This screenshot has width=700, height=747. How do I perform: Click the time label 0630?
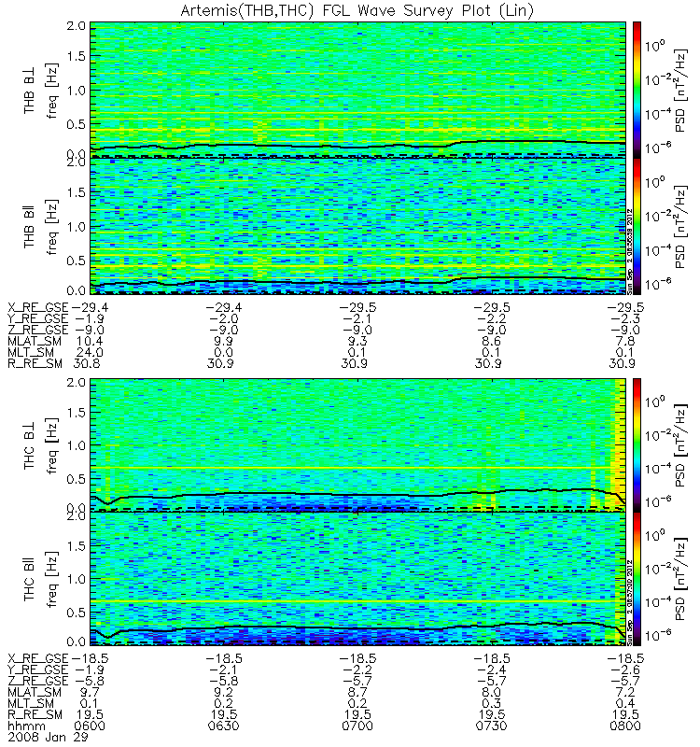click(x=223, y=726)
